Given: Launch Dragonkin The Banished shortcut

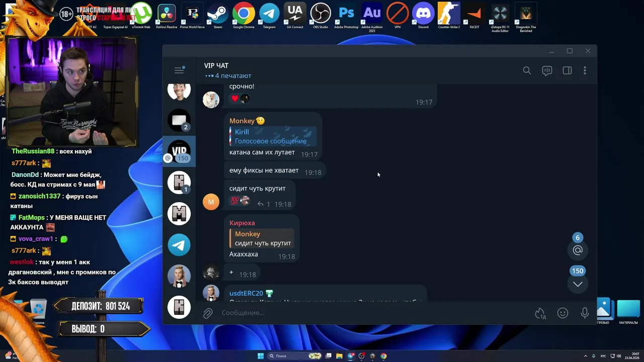Looking at the screenshot, I should (x=526, y=17).
